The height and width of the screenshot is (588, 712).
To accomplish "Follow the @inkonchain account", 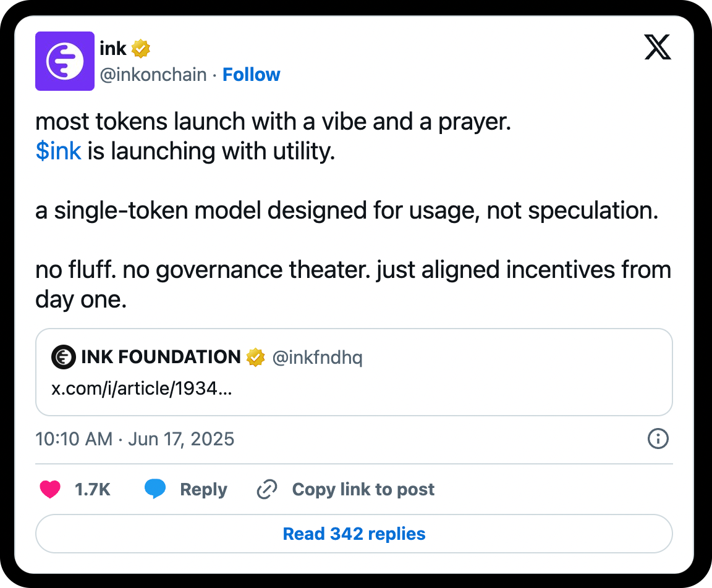I will point(251,75).
